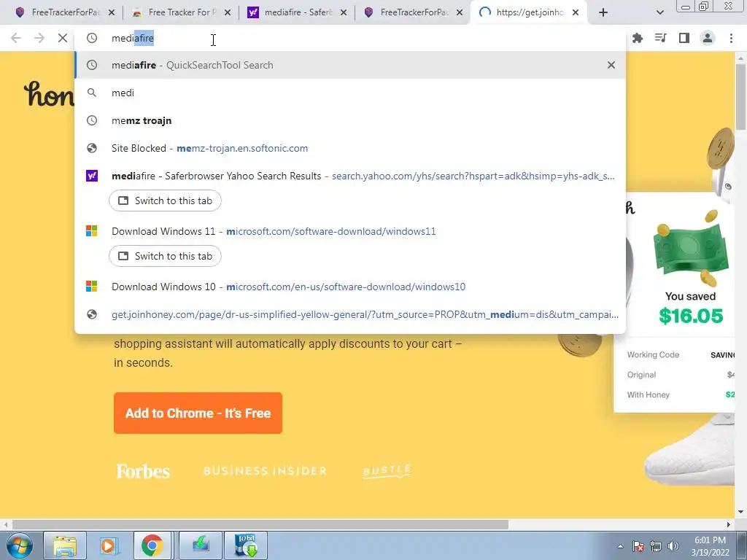This screenshot has height=560, width=747.
Task: Open the media control playlist icon
Action: pos(661,38)
